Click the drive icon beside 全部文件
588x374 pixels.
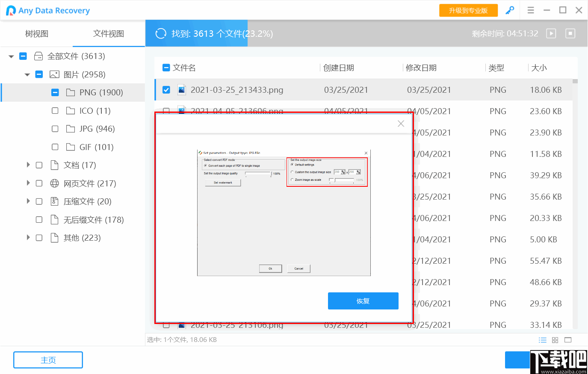coord(38,56)
